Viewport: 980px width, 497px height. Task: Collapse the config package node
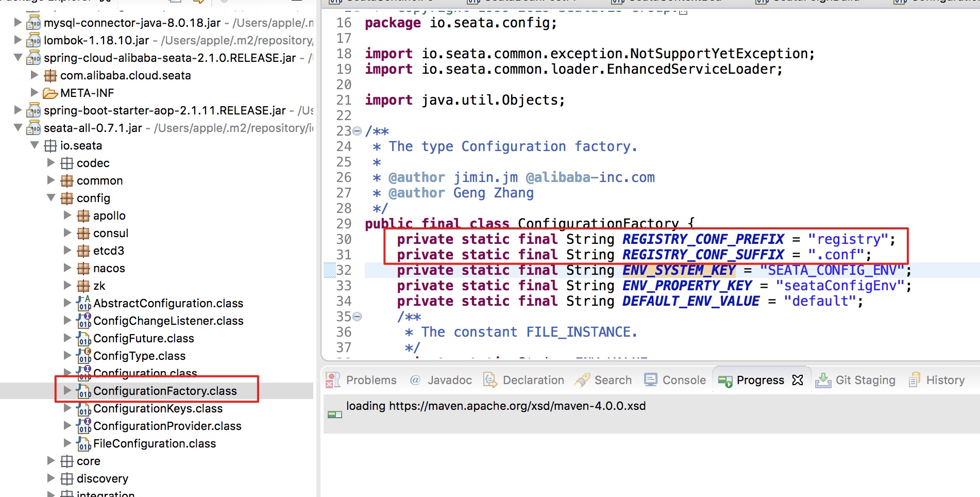[x=51, y=198]
